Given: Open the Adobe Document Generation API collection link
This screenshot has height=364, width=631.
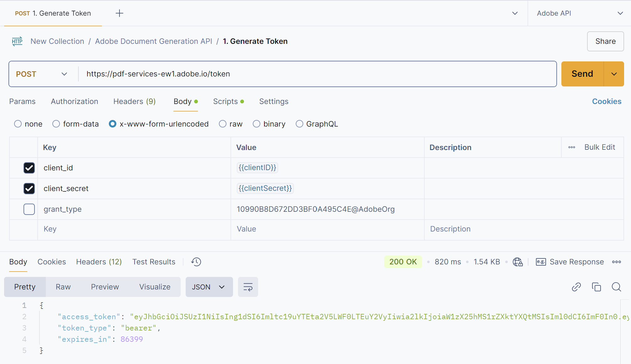Looking at the screenshot, I should (153, 41).
